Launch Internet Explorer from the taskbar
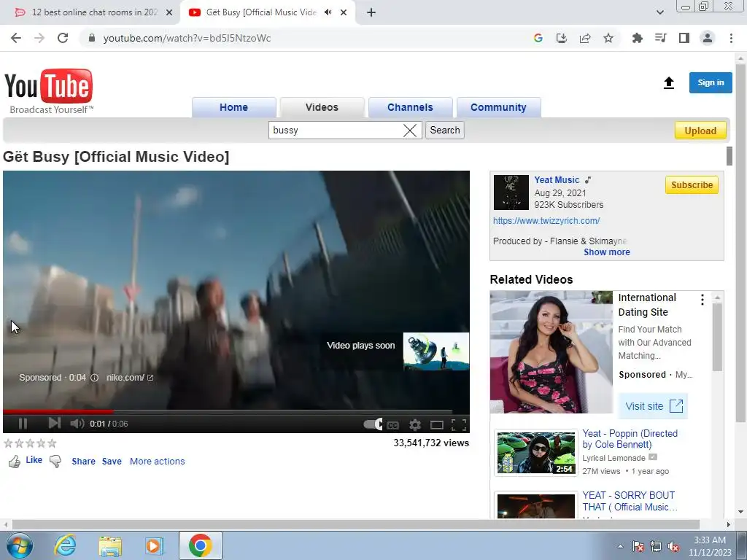 point(65,545)
